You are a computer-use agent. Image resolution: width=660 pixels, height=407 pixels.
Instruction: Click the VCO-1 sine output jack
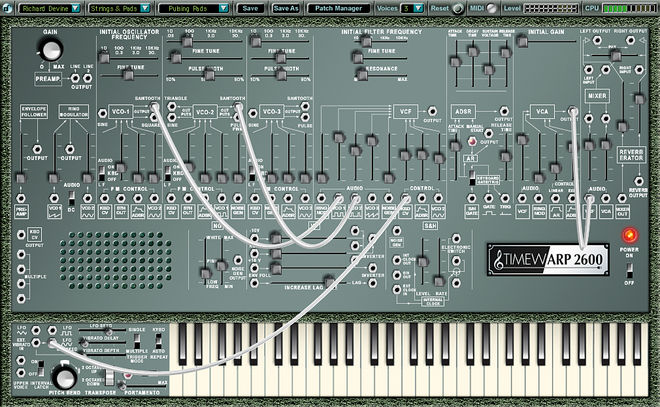[102, 113]
